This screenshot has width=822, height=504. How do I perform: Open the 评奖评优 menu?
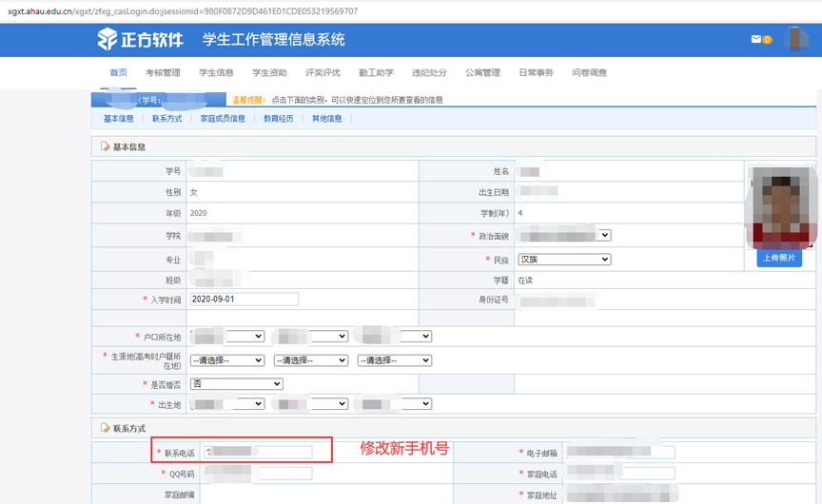click(x=323, y=73)
